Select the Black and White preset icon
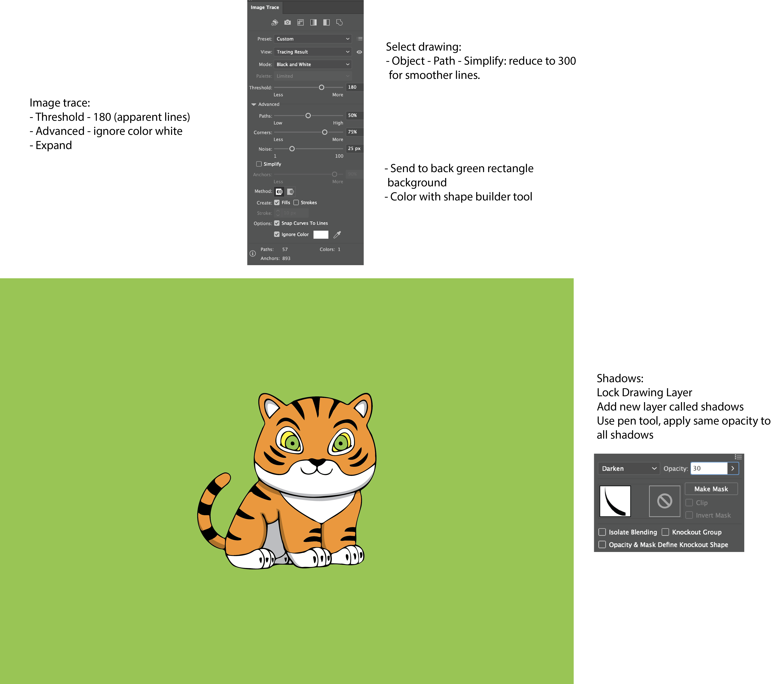 pyautogui.click(x=327, y=23)
